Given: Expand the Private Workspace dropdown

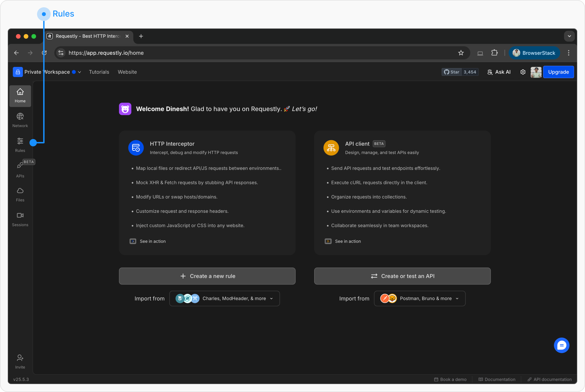Looking at the screenshot, I should tap(47, 72).
